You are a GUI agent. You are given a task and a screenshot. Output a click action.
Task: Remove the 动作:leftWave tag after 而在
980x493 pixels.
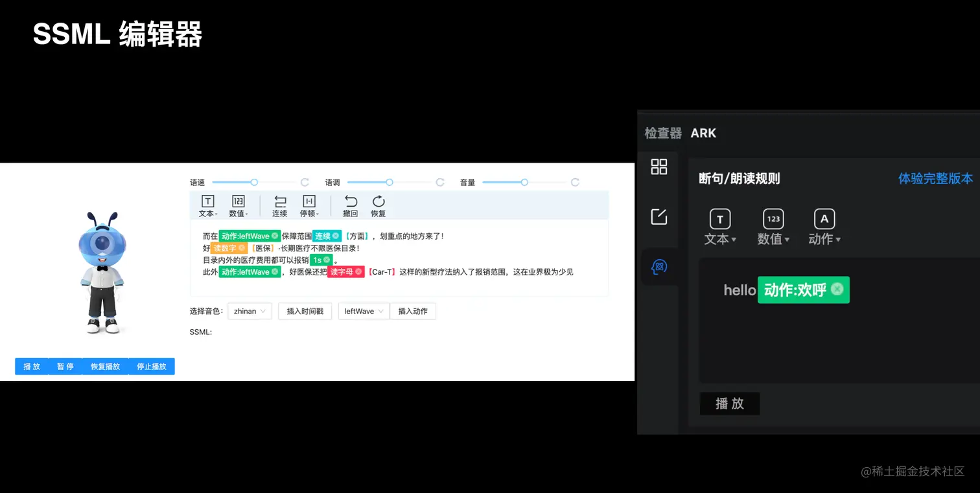point(275,236)
